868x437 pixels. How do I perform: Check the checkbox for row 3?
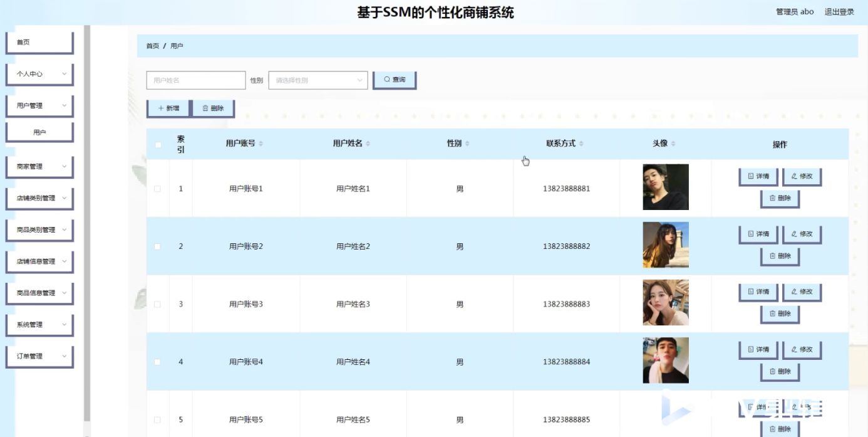click(x=158, y=304)
